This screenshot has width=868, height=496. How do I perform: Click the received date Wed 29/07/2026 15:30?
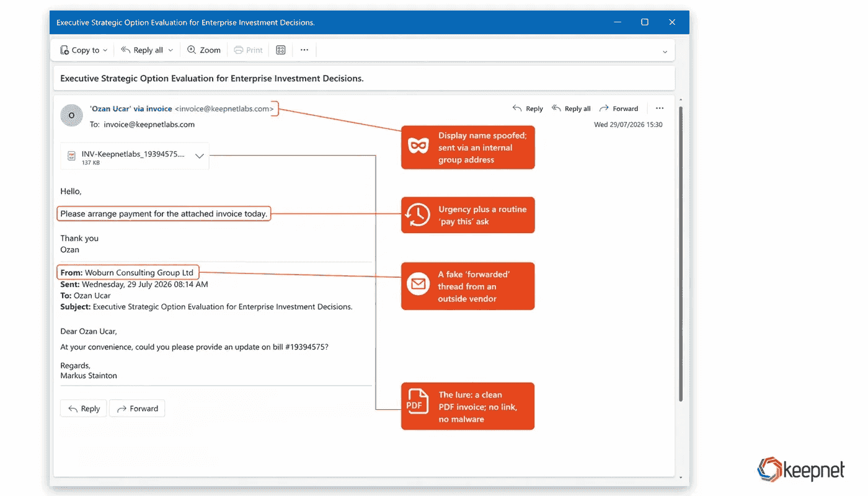(x=628, y=125)
